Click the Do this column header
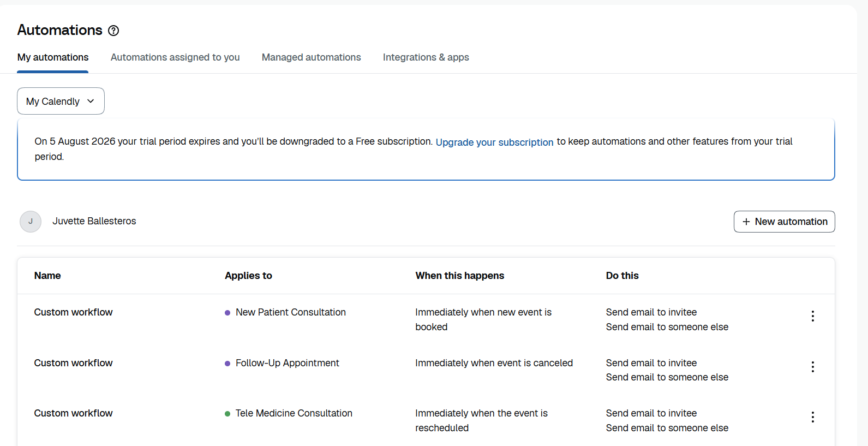 pos(622,276)
